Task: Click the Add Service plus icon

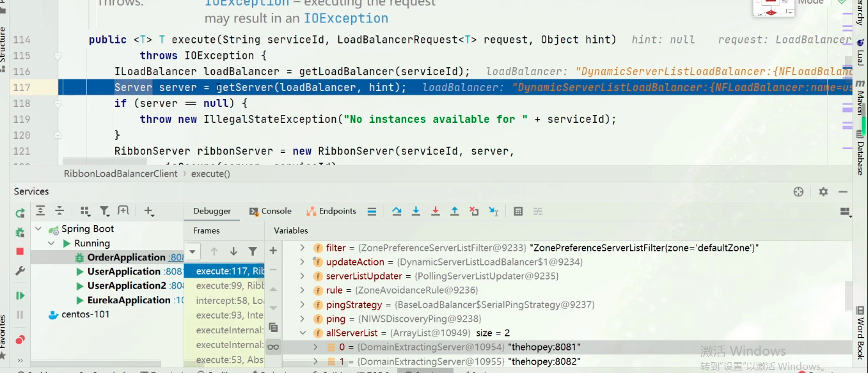Action: click(x=149, y=210)
